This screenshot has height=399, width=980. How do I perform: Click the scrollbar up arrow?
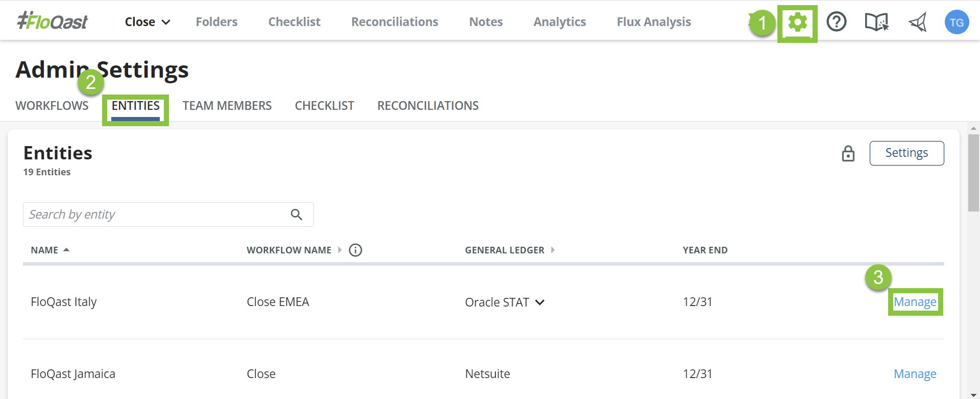coord(973,128)
